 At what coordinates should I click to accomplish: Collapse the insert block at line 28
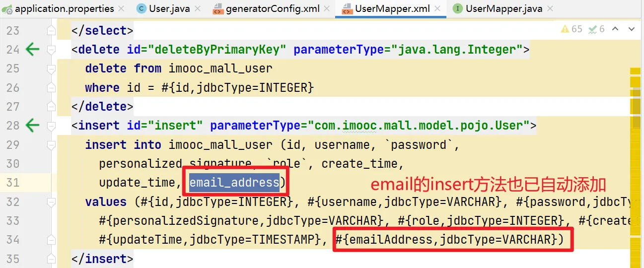point(51,126)
